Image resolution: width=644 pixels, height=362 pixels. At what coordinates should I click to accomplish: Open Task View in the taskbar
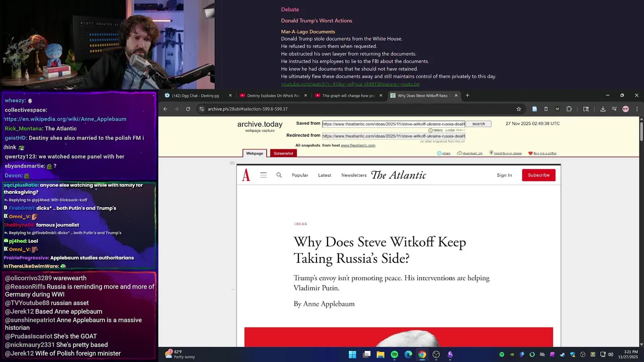point(367,354)
